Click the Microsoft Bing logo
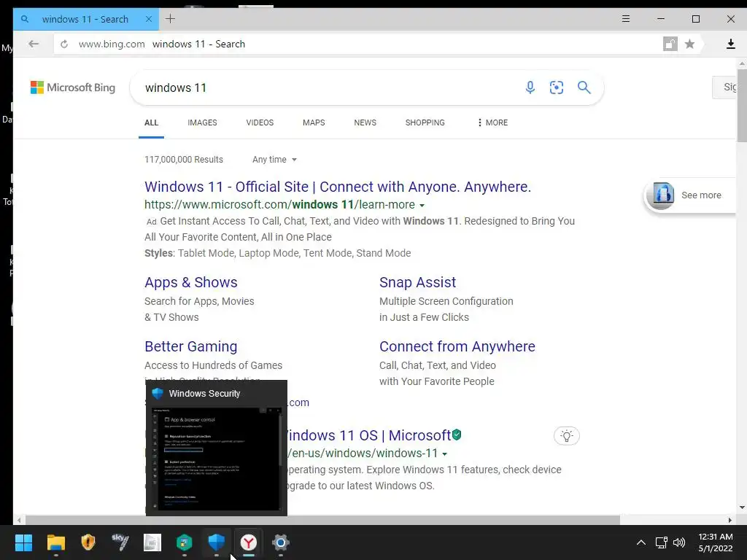 pyautogui.click(x=73, y=87)
